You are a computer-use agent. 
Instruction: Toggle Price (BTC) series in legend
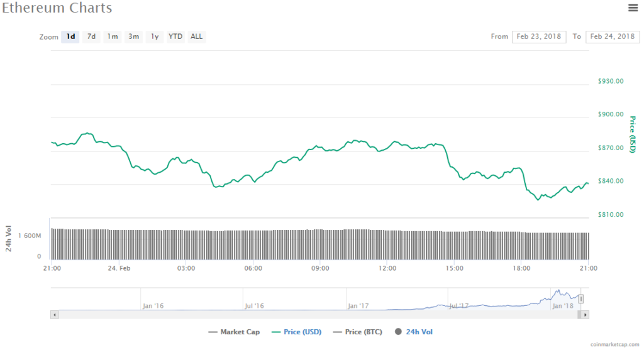pos(357,332)
